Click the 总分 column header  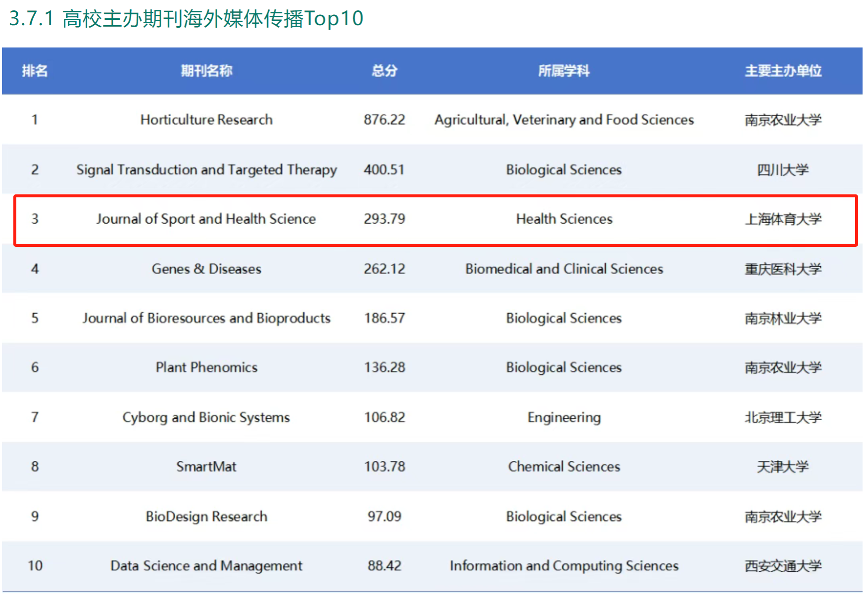click(x=384, y=71)
